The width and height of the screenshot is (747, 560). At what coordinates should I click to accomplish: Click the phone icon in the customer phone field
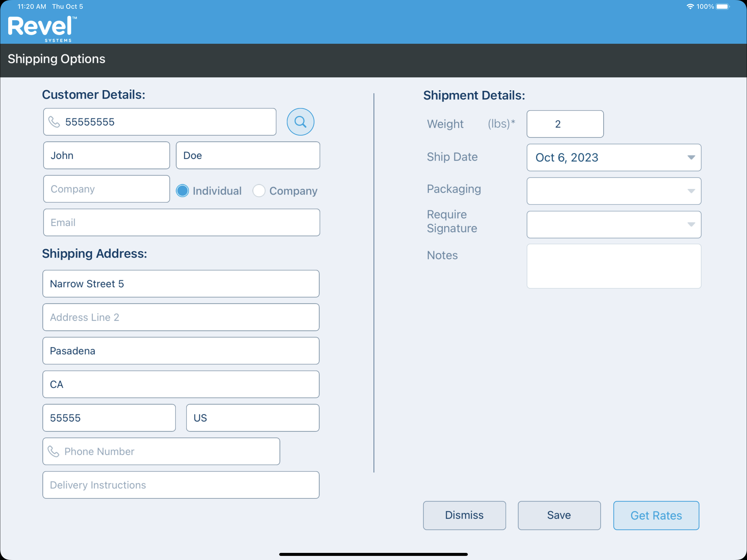54,122
